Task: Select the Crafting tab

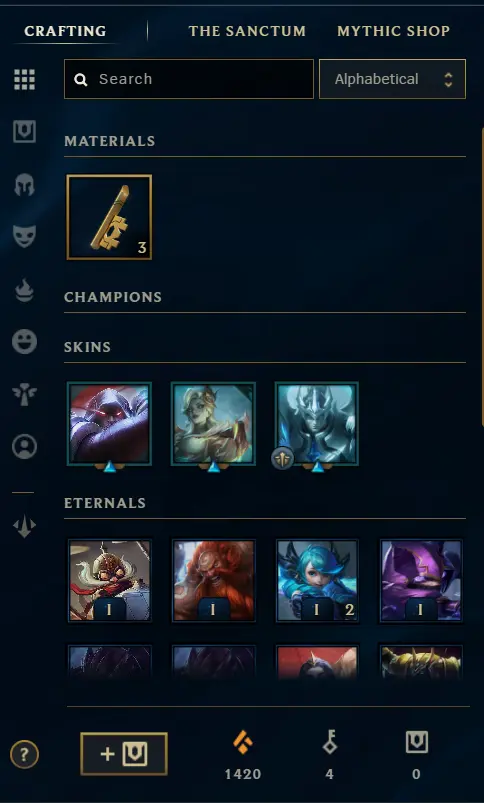Action: 65,31
